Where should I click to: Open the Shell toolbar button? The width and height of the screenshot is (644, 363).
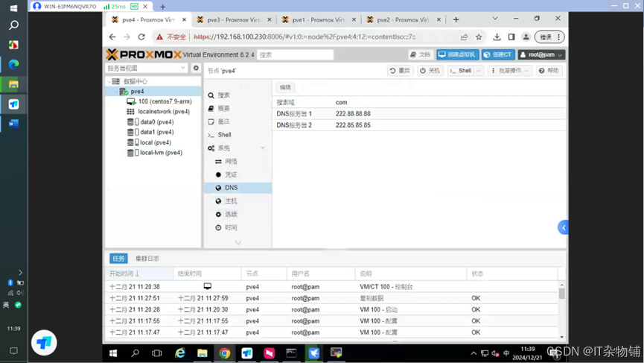coord(460,71)
